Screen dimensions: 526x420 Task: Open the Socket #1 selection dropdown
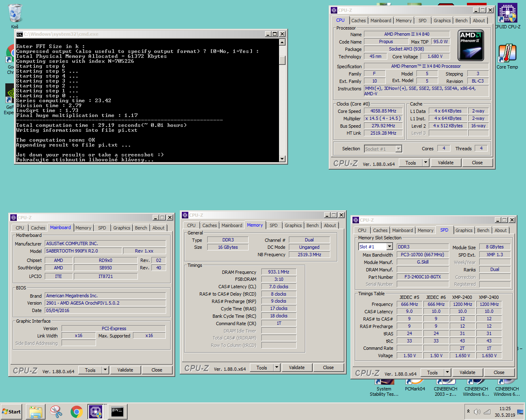coord(383,149)
